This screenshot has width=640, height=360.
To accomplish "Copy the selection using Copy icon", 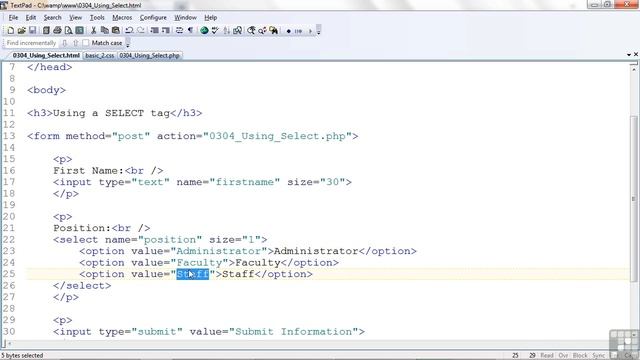I will coord(104,31).
